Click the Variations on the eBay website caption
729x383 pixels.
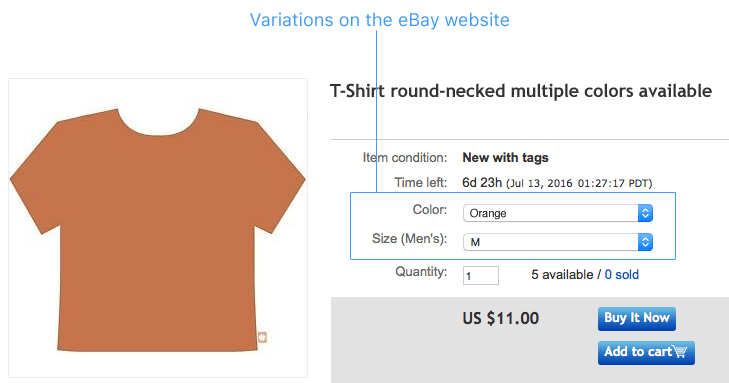[379, 20]
